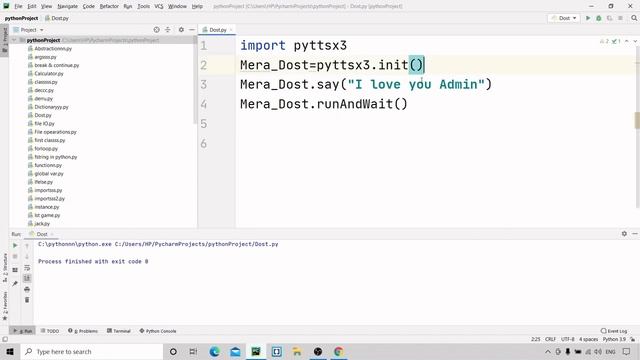Open the Tools menu
640x360 pixels.
tap(143, 6)
